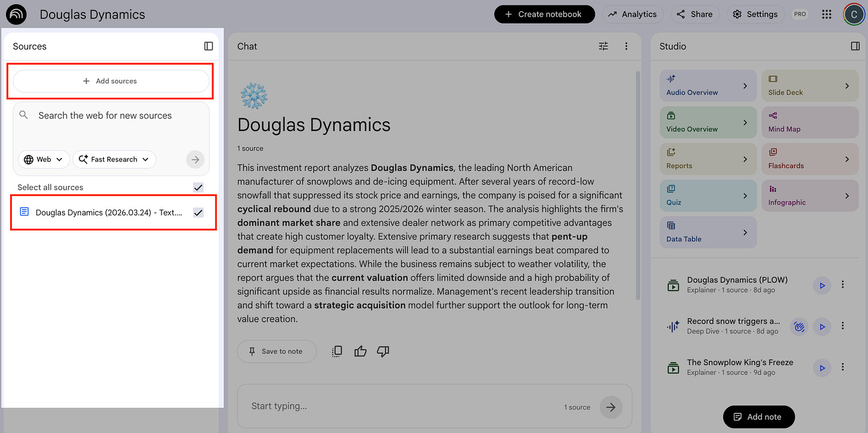
Task: Give a thumbs up to the summary
Action: [x=360, y=351]
